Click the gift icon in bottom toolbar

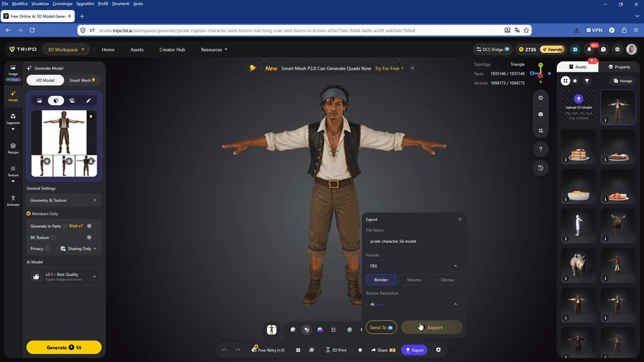tap(298, 350)
